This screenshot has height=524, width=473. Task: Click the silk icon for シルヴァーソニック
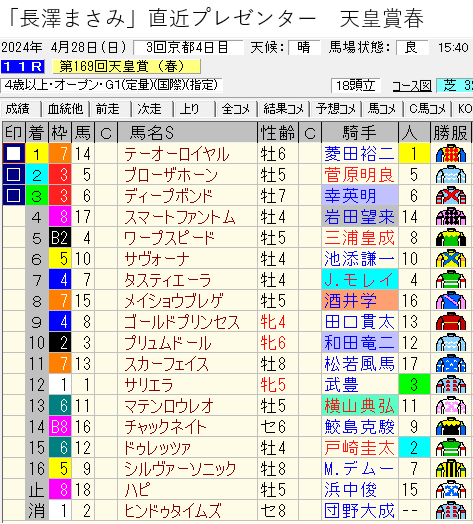[x=451, y=469]
